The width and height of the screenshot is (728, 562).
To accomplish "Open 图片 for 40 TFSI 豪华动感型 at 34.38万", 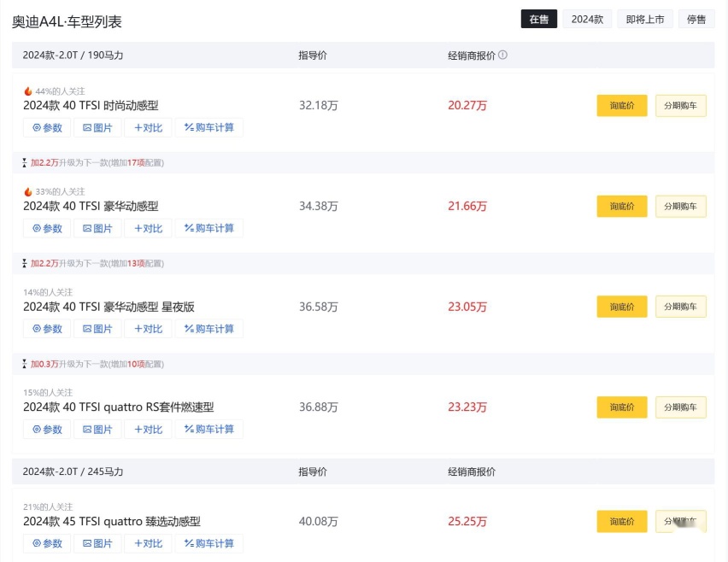I will point(97,228).
